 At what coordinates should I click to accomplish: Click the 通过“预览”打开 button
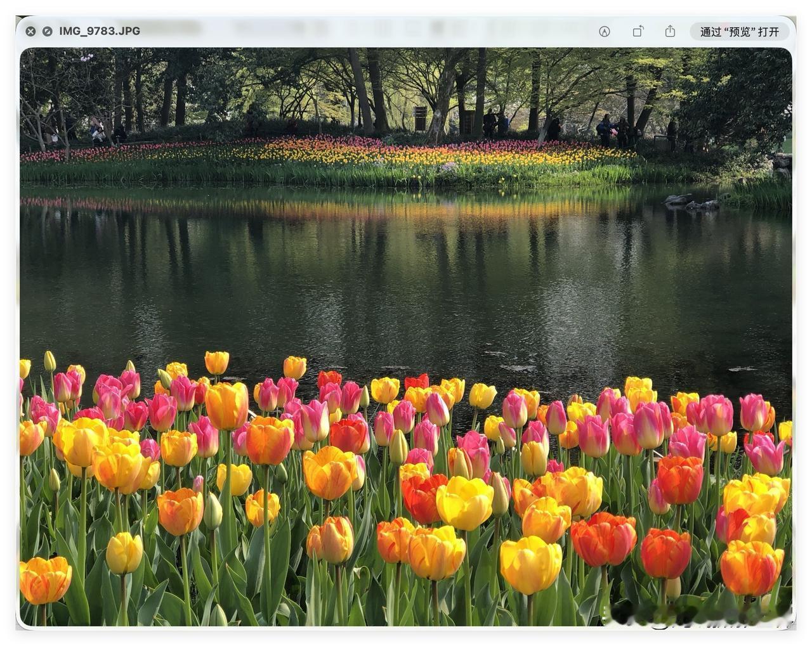tap(740, 31)
